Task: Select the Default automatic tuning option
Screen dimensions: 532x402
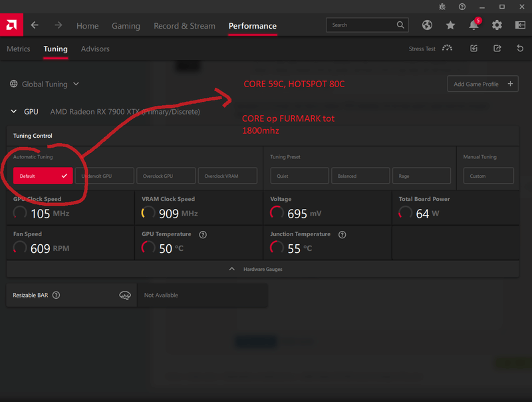Action: click(43, 176)
